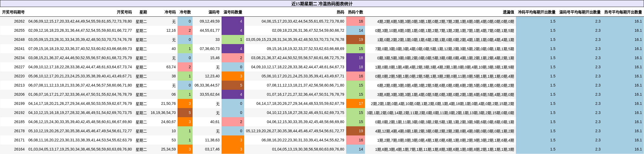644x154 pixels.
Task: Click the pink hot count 16 in row 26262
Action: (x=356, y=21)
